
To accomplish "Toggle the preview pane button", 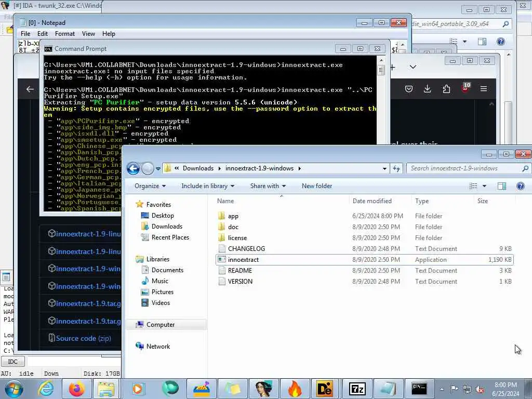I will pyautogui.click(x=501, y=186).
